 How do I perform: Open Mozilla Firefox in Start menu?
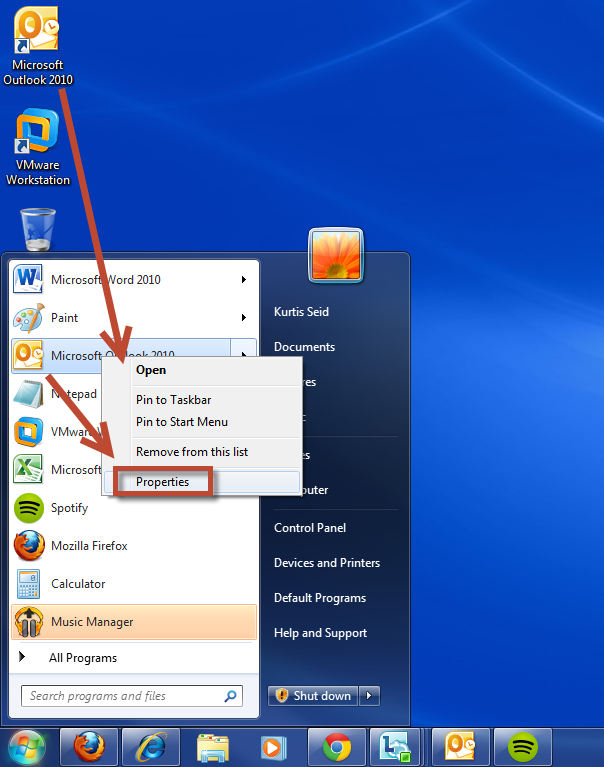(88, 546)
